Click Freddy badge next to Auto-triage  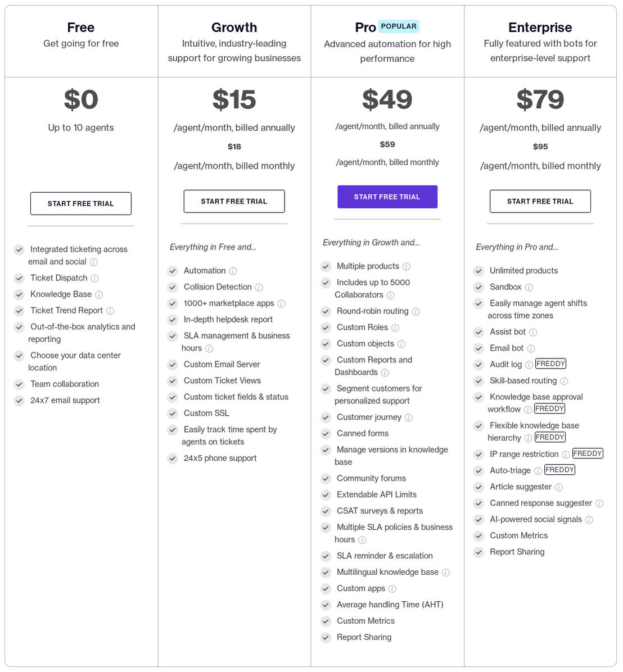point(559,470)
